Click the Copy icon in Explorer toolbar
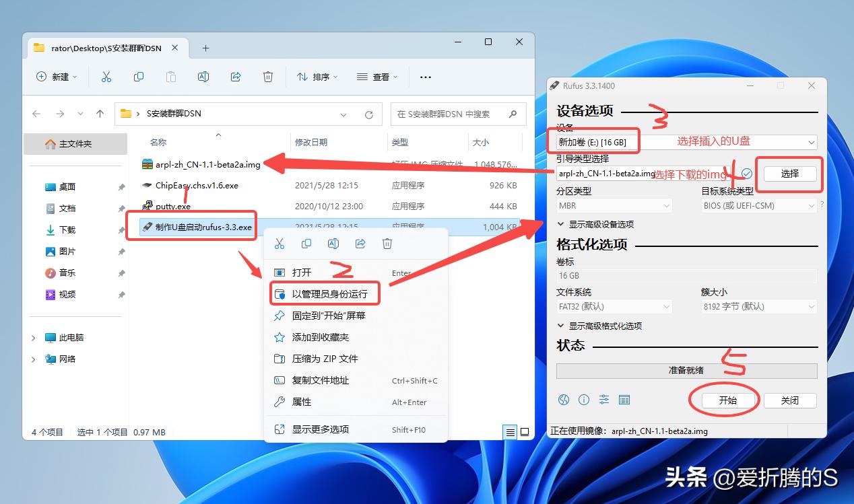 (138, 77)
